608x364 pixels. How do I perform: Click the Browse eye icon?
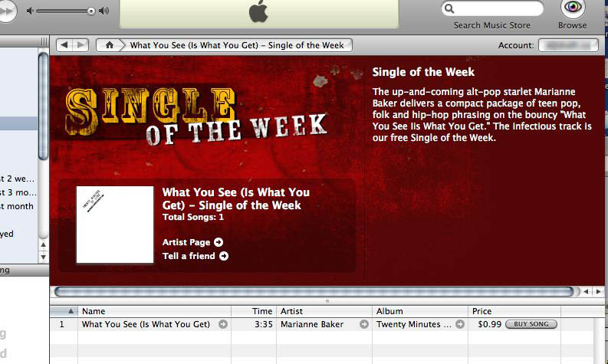(573, 8)
